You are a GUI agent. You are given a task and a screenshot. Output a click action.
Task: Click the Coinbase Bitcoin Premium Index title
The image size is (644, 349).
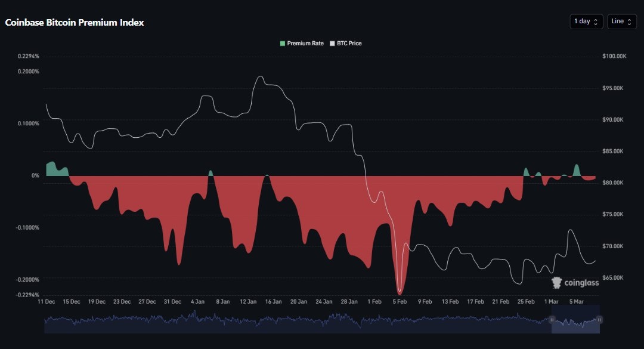tap(75, 23)
